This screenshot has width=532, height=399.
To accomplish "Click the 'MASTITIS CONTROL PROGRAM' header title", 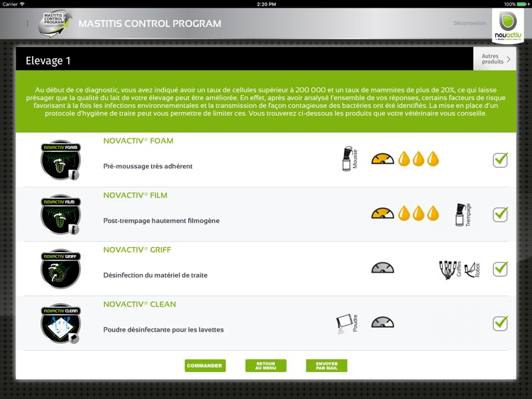I will (150, 23).
